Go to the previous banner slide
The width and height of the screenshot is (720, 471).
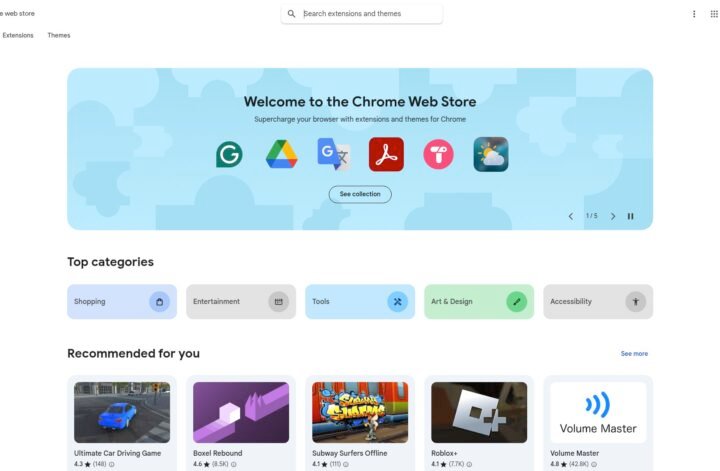[x=571, y=216]
